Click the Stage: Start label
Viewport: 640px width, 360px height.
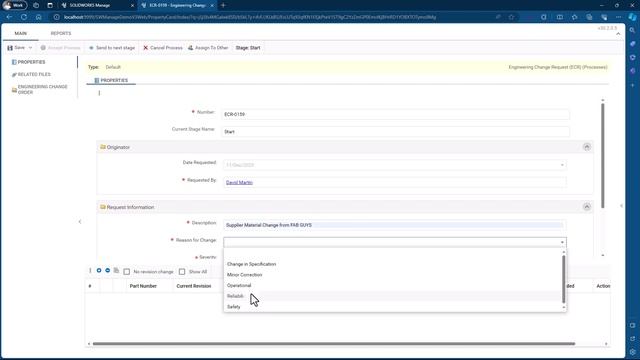tap(248, 48)
